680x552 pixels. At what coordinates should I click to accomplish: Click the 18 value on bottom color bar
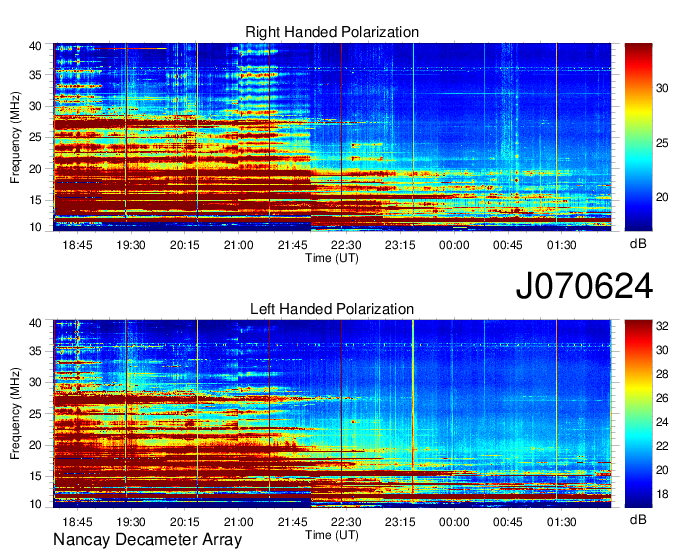tap(662, 494)
